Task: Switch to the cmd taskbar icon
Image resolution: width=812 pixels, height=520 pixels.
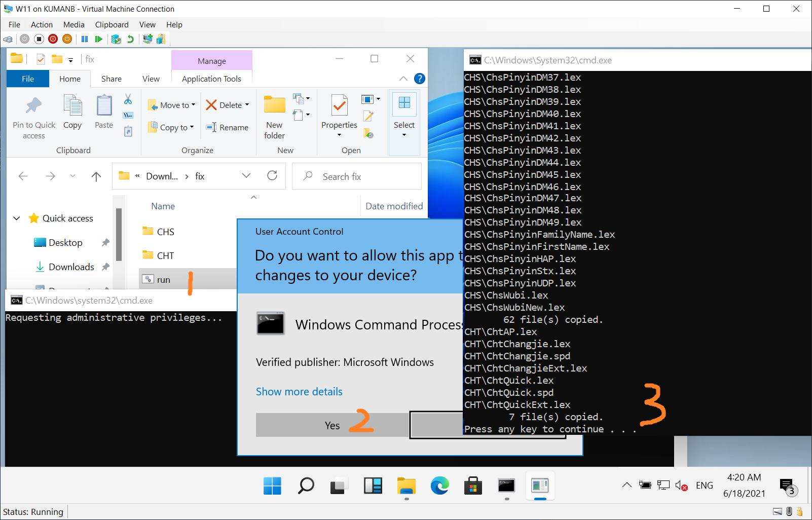Action: pos(506,486)
